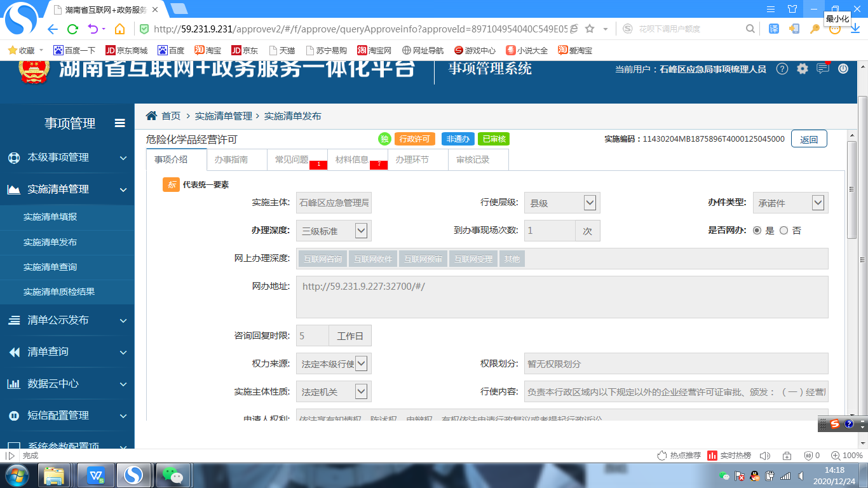Click the messages chat icon in header

(x=823, y=69)
